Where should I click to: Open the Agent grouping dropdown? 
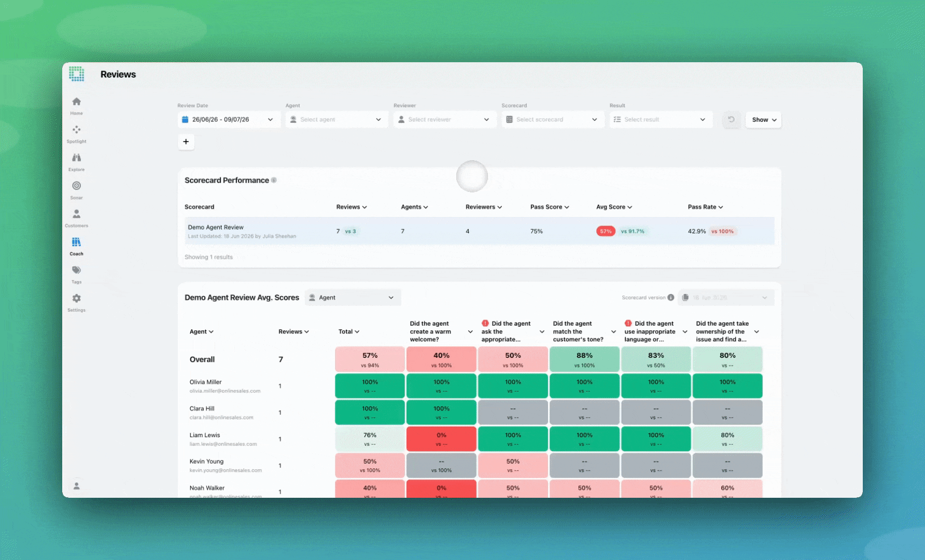tap(353, 298)
